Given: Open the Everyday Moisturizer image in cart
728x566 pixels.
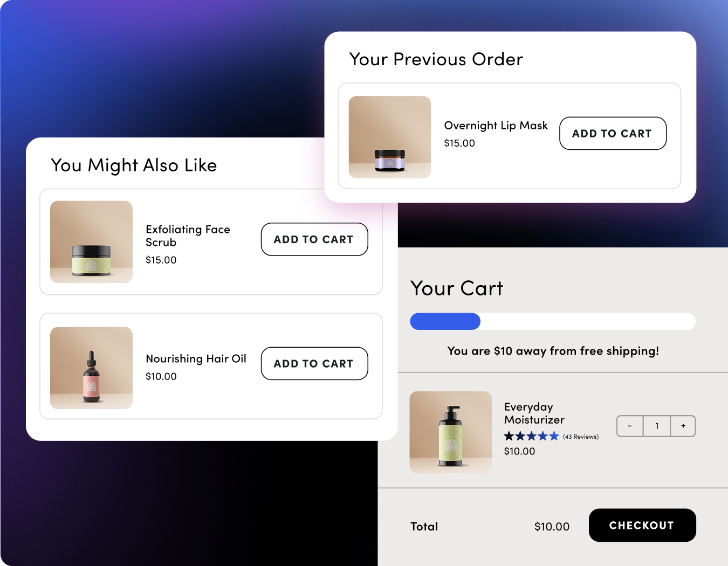Looking at the screenshot, I should (450, 432).
